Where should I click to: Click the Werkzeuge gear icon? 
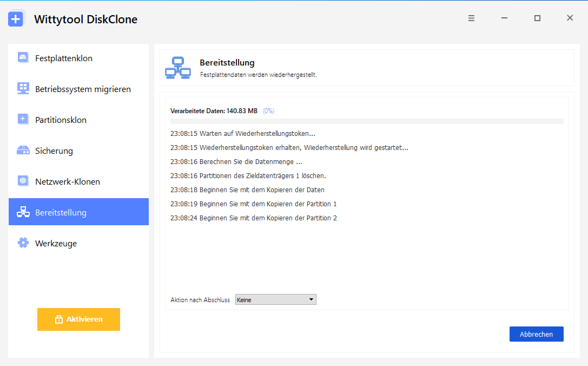point(23,243)
